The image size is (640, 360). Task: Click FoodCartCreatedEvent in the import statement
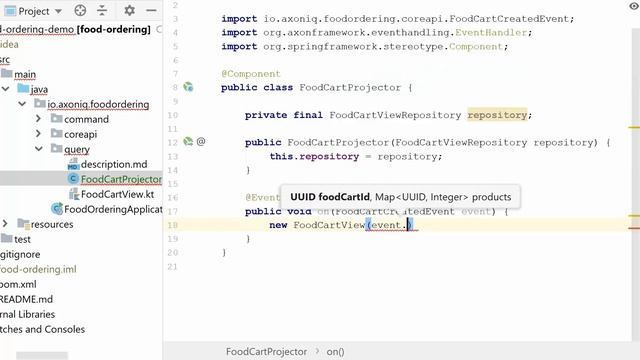(509, 19)
